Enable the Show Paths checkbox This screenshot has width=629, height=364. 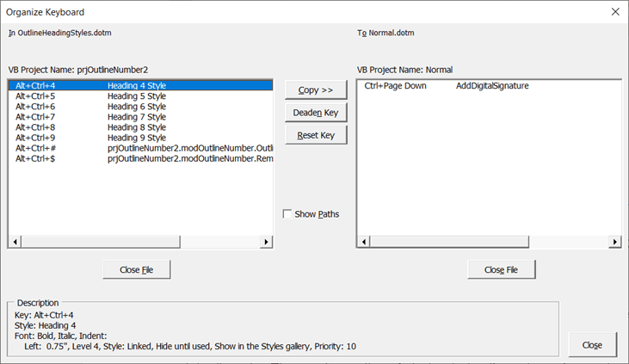coord(287,214)
